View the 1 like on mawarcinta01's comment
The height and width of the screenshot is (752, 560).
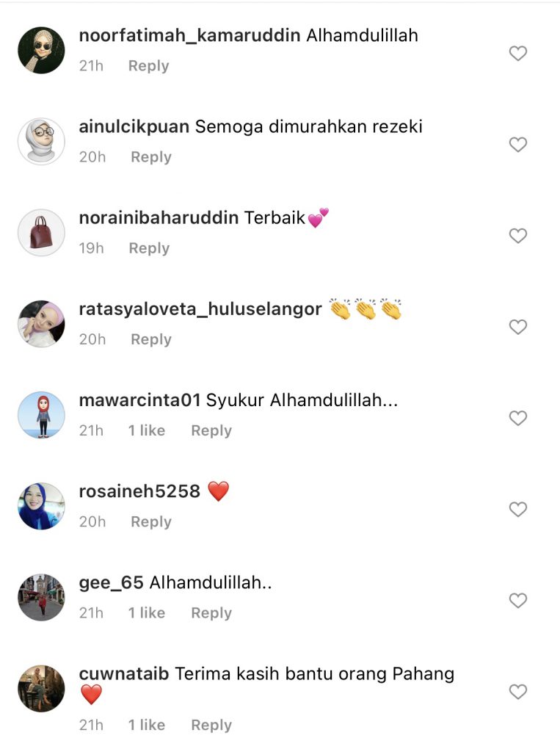(147, 430)
